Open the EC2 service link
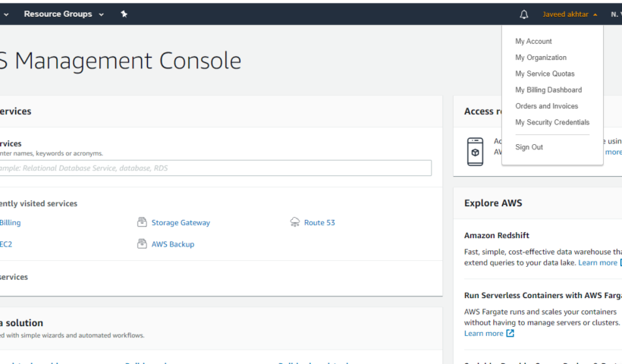The height and width of the screenshot is (364, 622). point(6,244)
